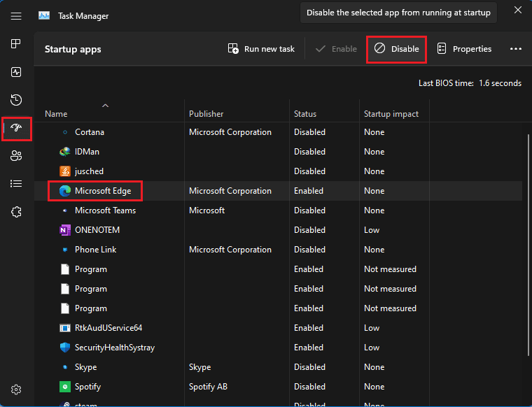This screenshot has width=532, height=407.
Task: Click the SecurityHealthSystray shield icon
Action: click(65, 348)
